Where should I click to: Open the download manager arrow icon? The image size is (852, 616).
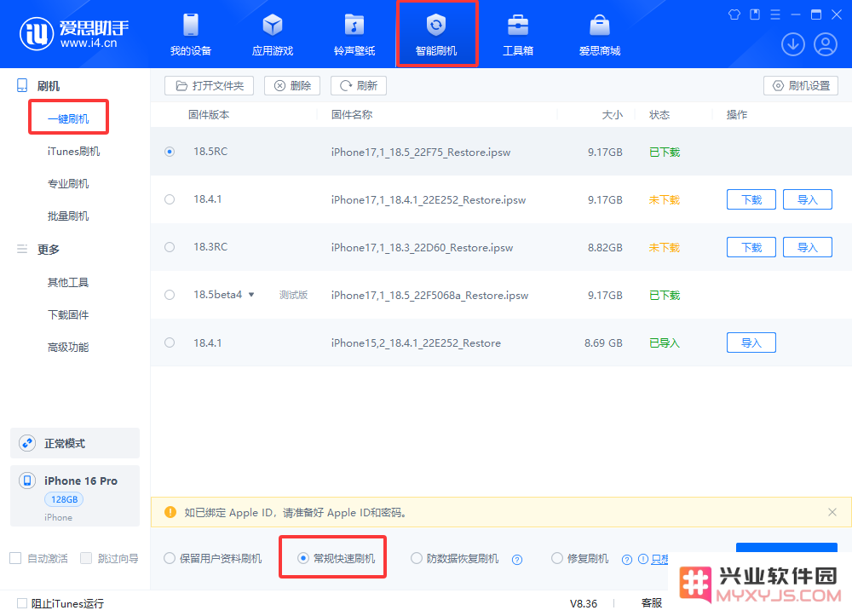coord(792,44)
